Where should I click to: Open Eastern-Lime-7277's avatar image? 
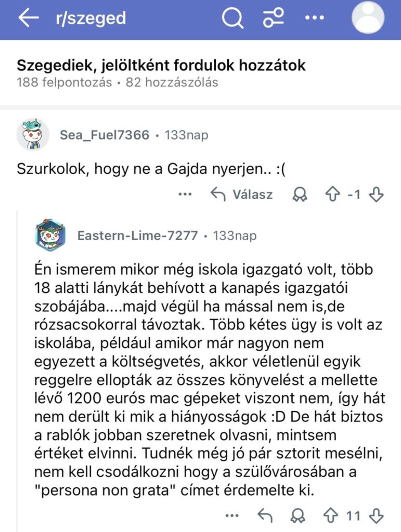pyautogui.click(x=50, y=235)
